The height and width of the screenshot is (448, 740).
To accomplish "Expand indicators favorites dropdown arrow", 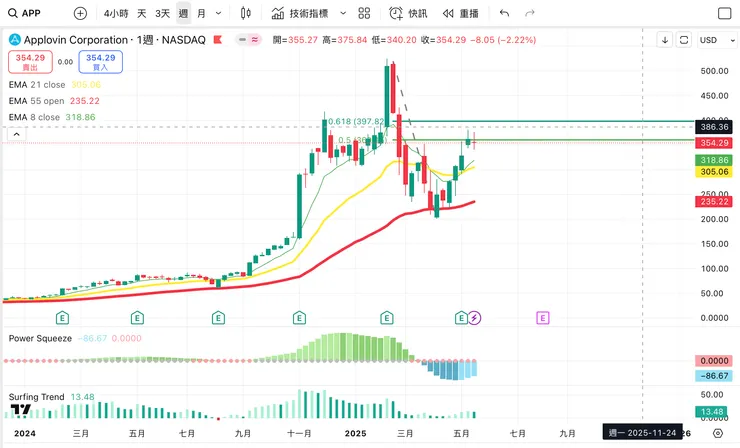I will pyautogui.click(x=343, y=13).
